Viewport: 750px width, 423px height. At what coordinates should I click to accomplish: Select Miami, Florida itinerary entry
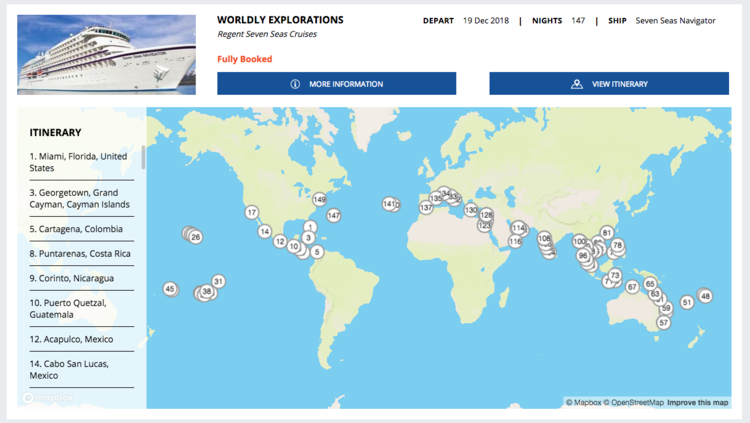[81, 162]
